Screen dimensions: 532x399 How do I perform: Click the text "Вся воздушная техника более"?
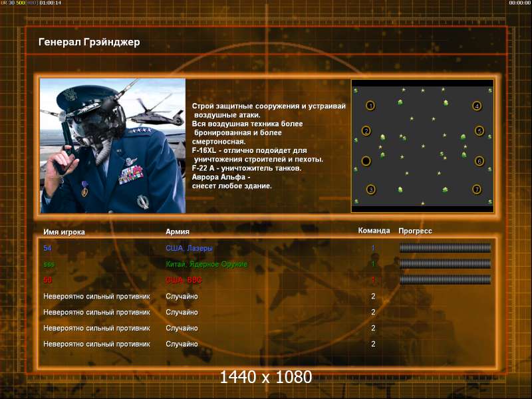tap(247, 124)
